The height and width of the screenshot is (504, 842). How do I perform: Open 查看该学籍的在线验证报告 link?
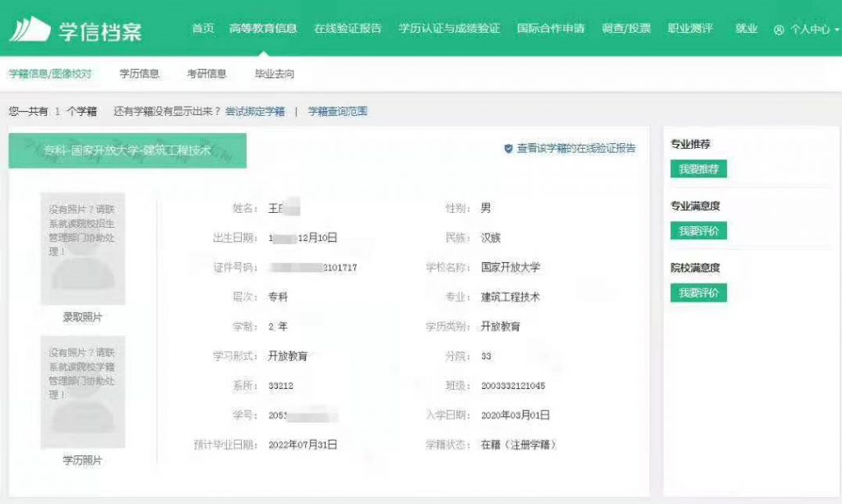coord(576,148)
